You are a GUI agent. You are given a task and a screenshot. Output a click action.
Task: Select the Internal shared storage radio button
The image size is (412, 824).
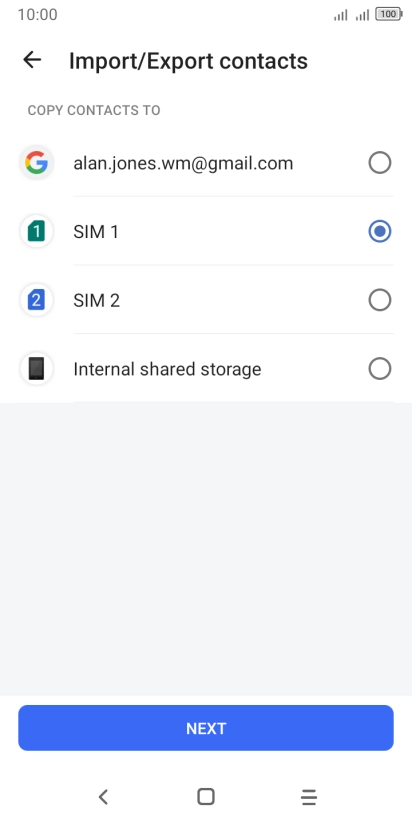coord(380,368)
